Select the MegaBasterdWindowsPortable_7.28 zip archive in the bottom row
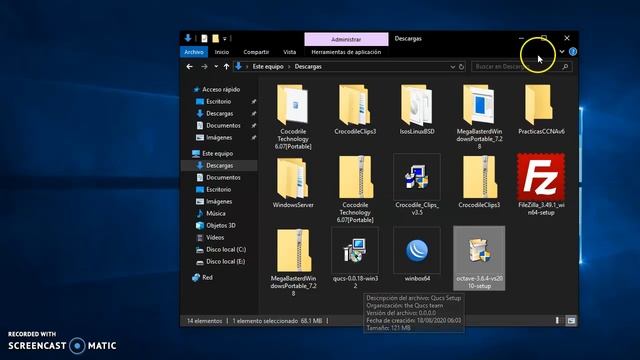The height and width of the screenshot is (360, 640). pos(293,262)
